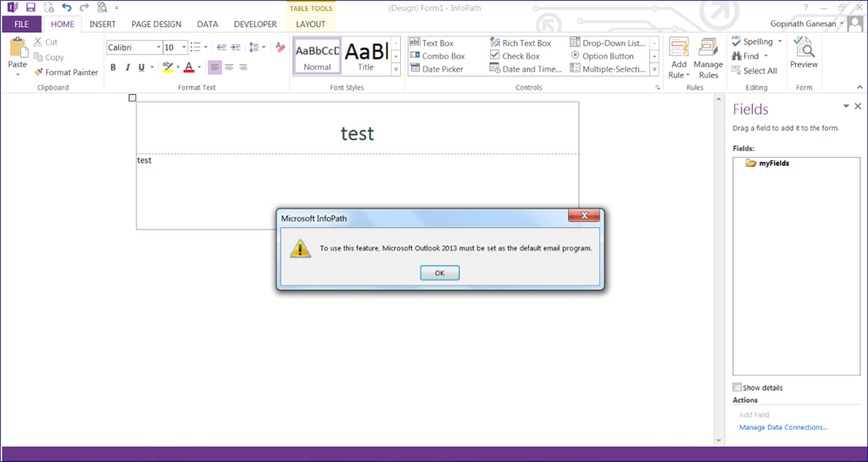Apply the red font color
This screenshot has height=462, width=868.
189,68
